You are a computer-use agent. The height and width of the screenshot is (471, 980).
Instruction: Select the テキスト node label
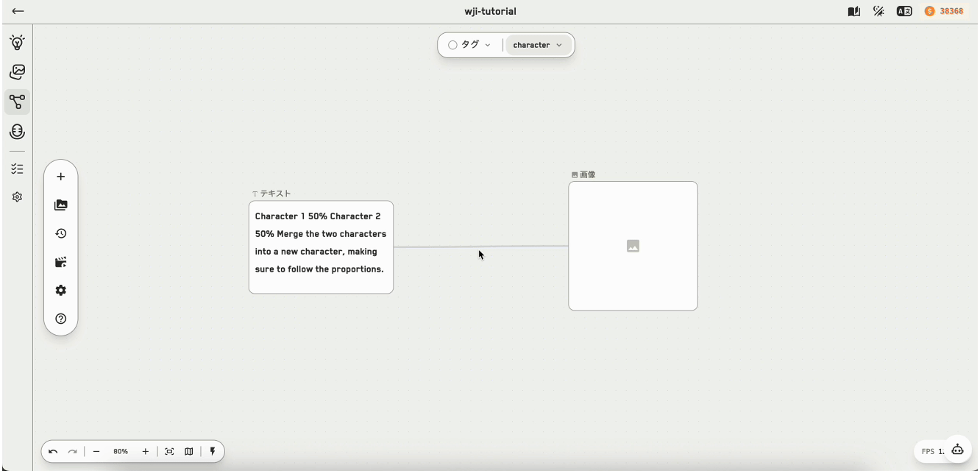point(272,194)
